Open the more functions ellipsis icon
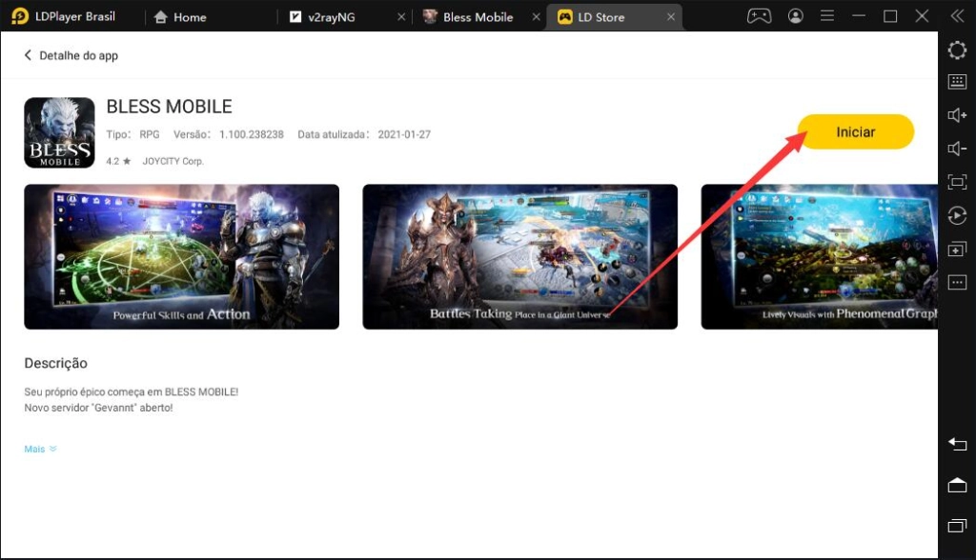This screenshot has width=976, height=560. 959,282
